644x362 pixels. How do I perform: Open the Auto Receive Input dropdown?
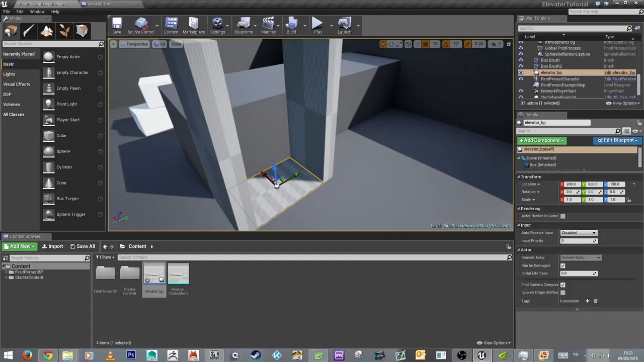(x=579, y=233)
